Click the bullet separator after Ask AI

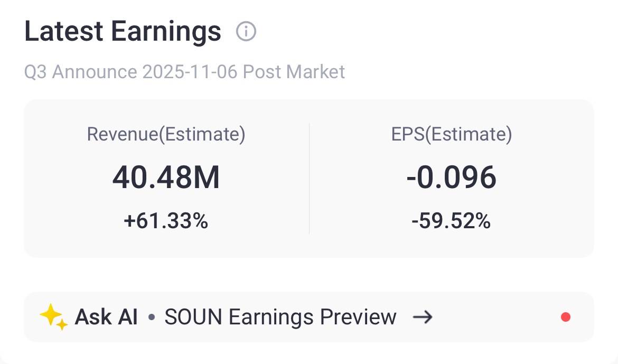(152, 318)
